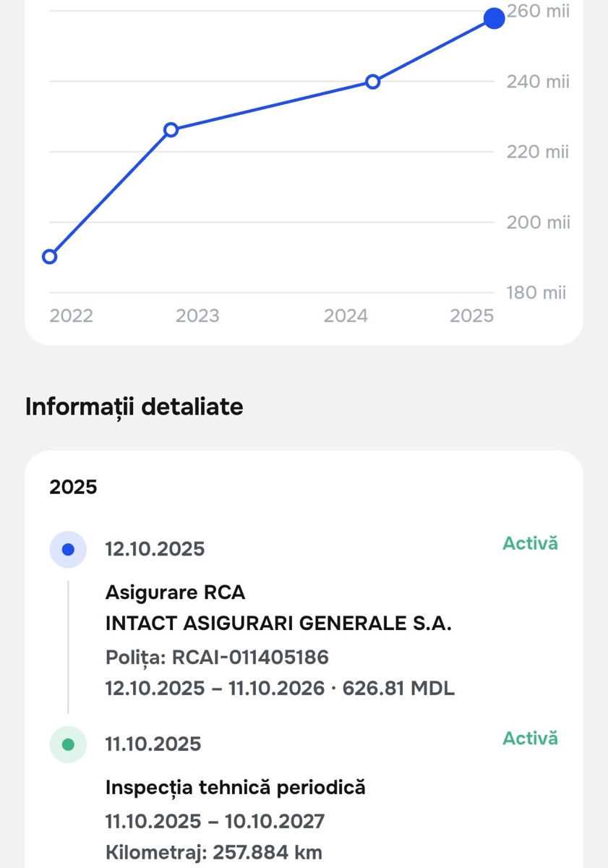Click the green timeline dot beside 11.10.2025

click(x=68, y=744)
